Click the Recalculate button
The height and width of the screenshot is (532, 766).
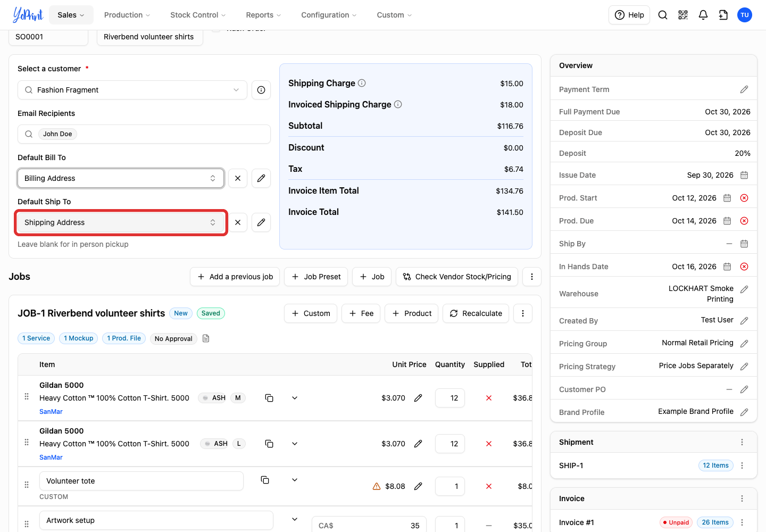[476, 313]
